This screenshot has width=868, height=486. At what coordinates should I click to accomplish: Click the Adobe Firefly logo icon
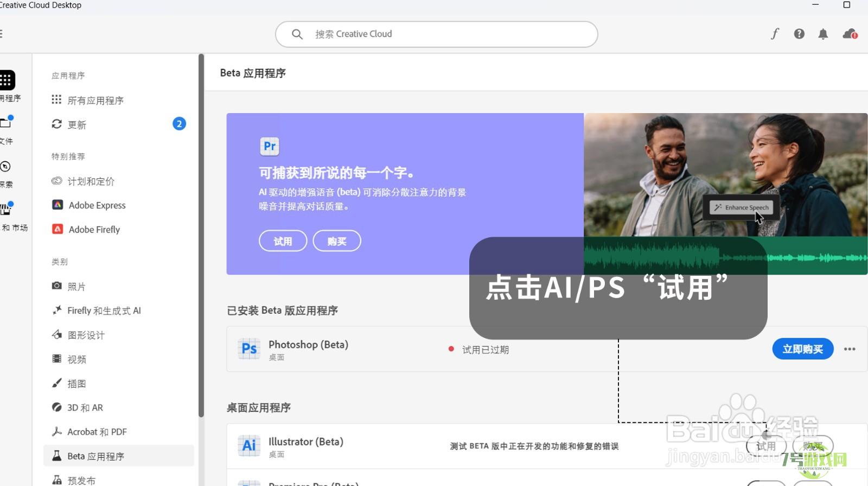[57, 229]
